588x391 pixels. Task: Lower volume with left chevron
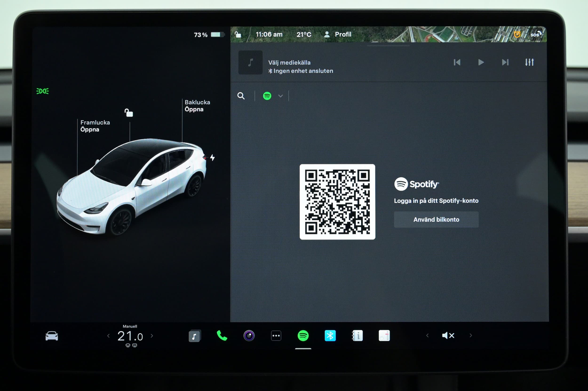click(x=427, y=336)
